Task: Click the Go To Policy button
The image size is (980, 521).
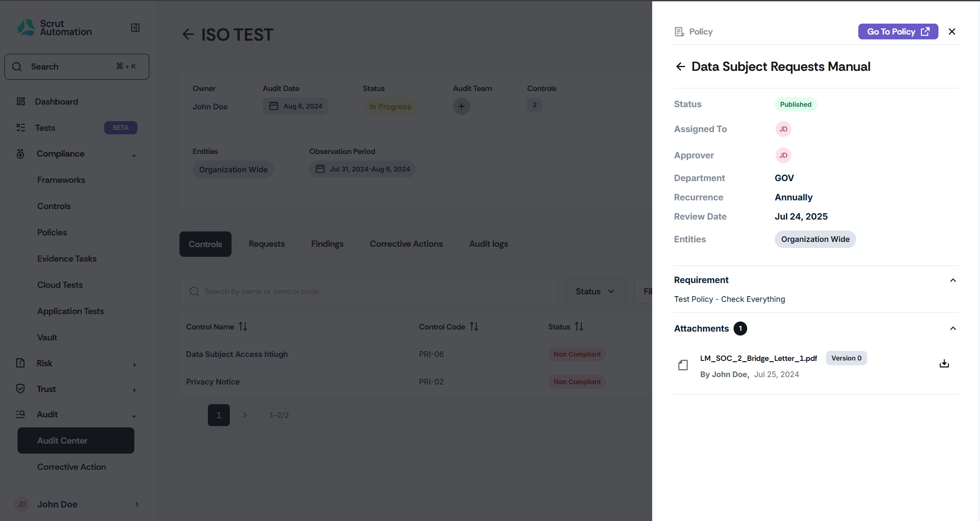Action: pyautogui.click(x=898, y=31)
